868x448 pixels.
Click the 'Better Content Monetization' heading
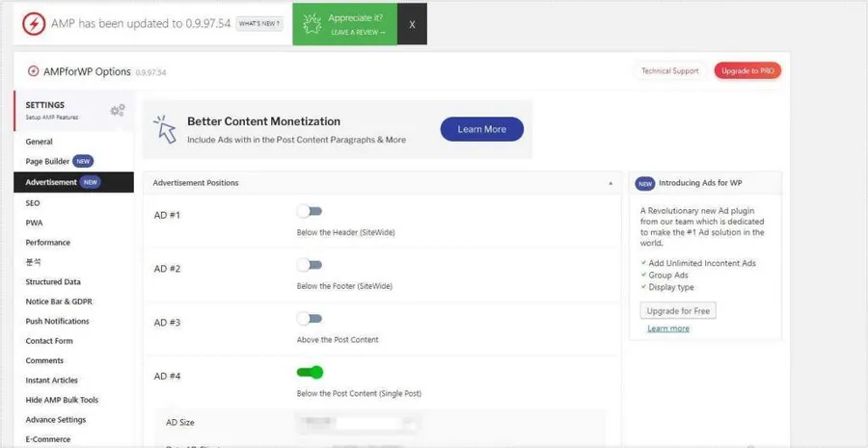pyautogui.click(x=263, y=121)
